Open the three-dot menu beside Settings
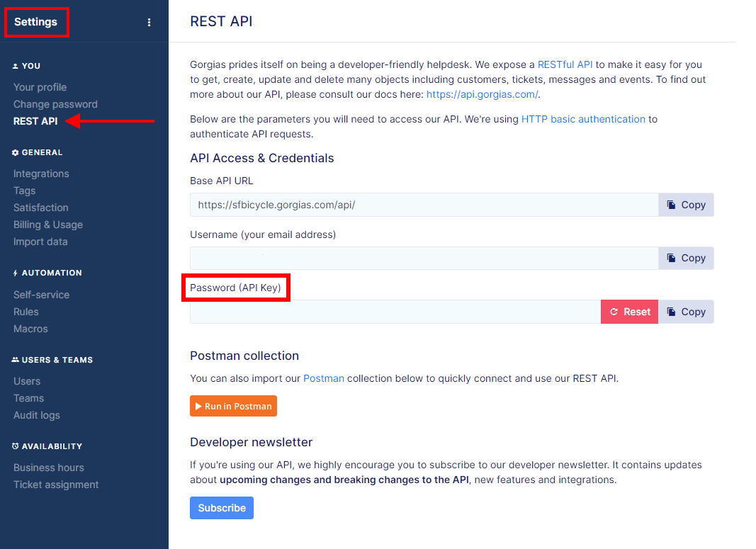756x549 pixels. pos(149,22)
